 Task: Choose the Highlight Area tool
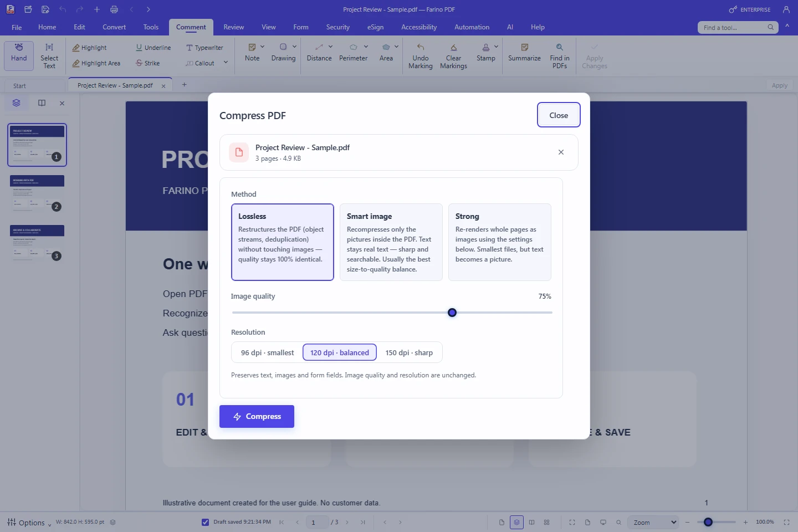pyautogui.click(x=96, y=63)
